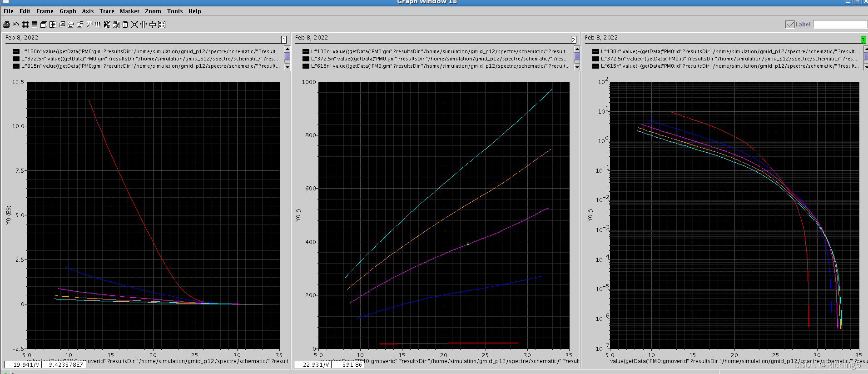Click middle legend scroll down arrow
868x374 pixels.
[x=577, y=67]
